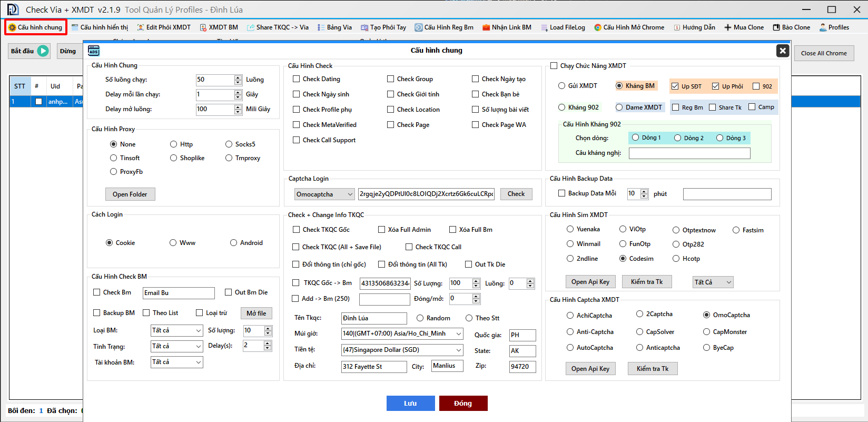Image resolution: width=868 pixels, height=422 pixels.
Task: Enable the Check Dating checkbox
Action: coord(297,79)
